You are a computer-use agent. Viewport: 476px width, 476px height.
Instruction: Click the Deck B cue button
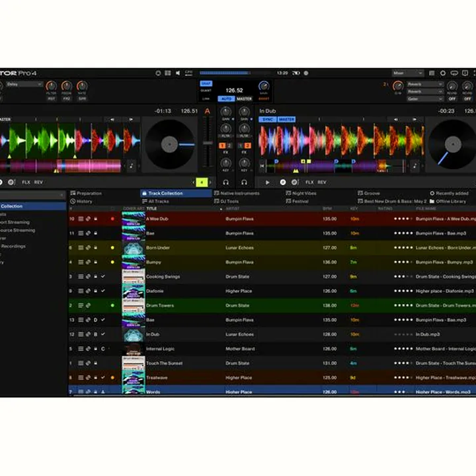coord(283,182)
